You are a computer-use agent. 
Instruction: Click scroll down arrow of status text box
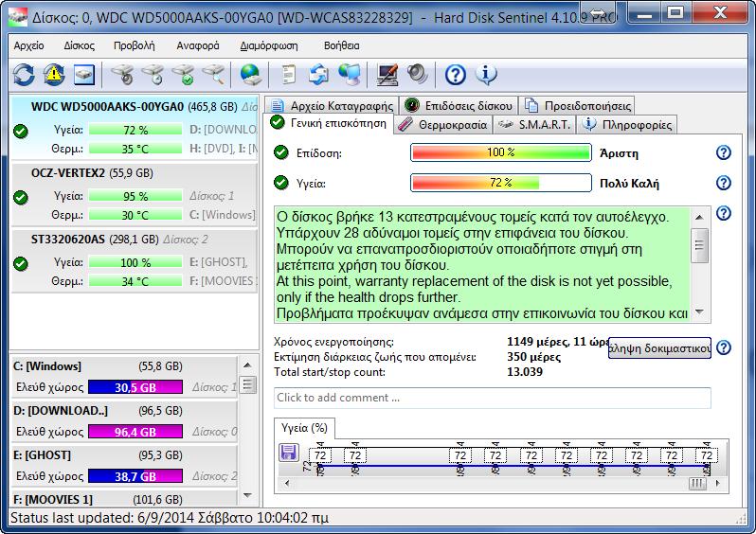click(699, 312)
